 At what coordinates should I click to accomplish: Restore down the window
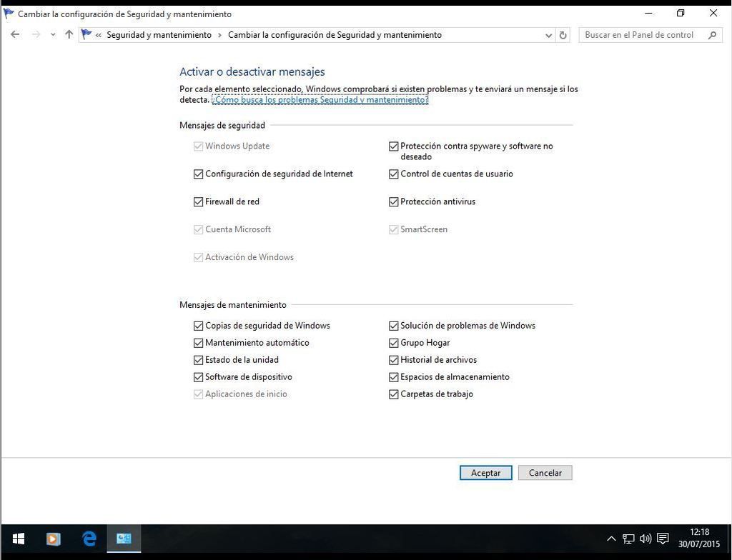(681, 13)
